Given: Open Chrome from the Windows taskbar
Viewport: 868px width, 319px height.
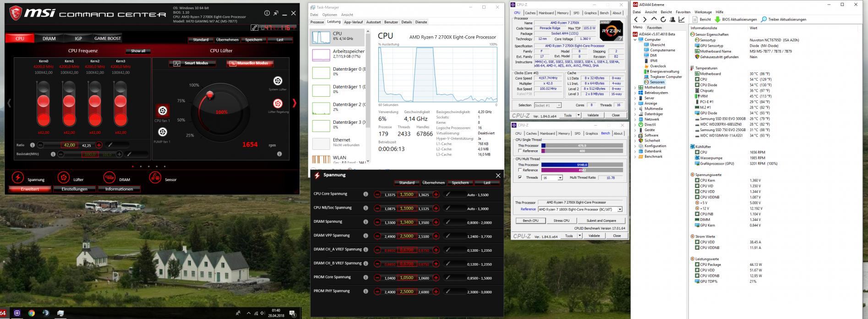Looking at the screenshot, I should pos(31,313).
